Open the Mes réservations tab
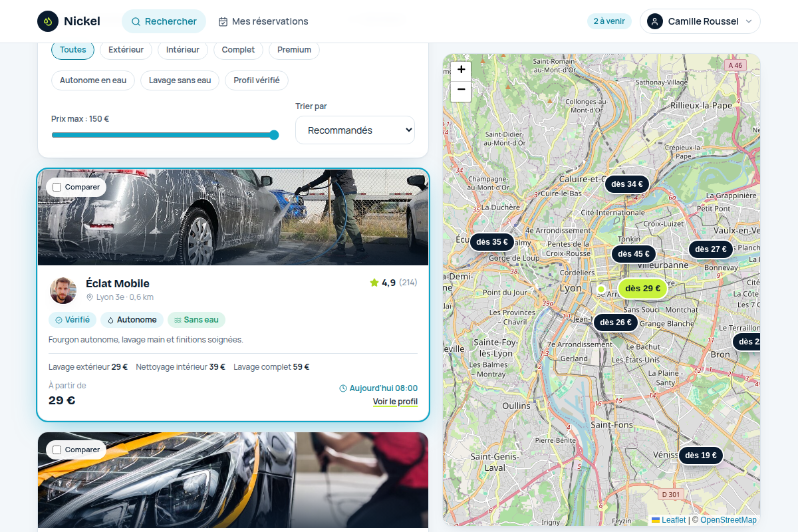The height and width of the screenshot is (532, 798). [x=263, y=21]
